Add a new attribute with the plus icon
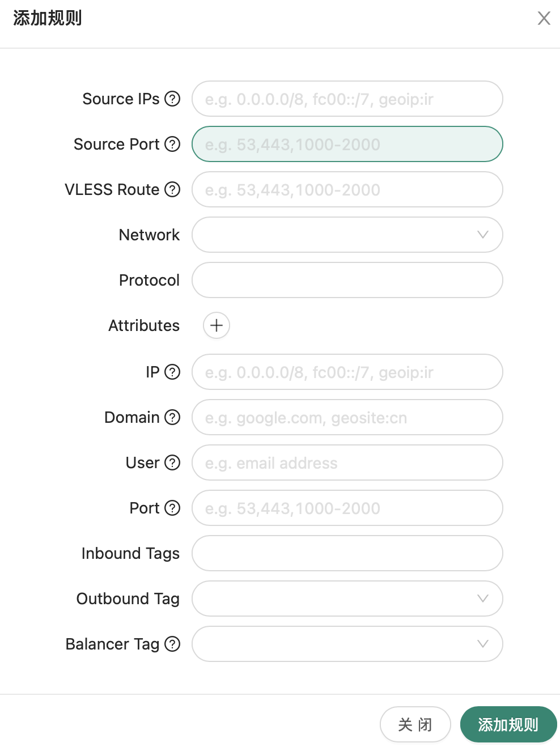This screenshot has height=747, width=560. 216,326
